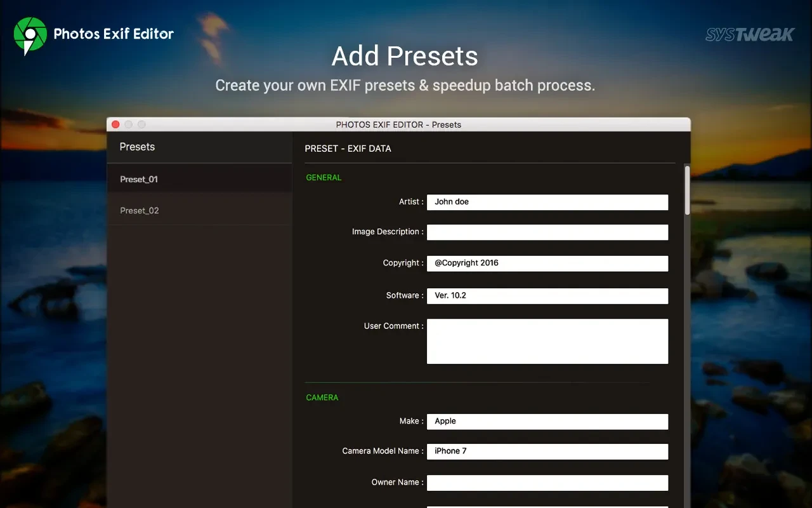Click the green CAMERA section label
This screenshot has height=508, width=812.
pyautogui.click(x=322, y=398)
